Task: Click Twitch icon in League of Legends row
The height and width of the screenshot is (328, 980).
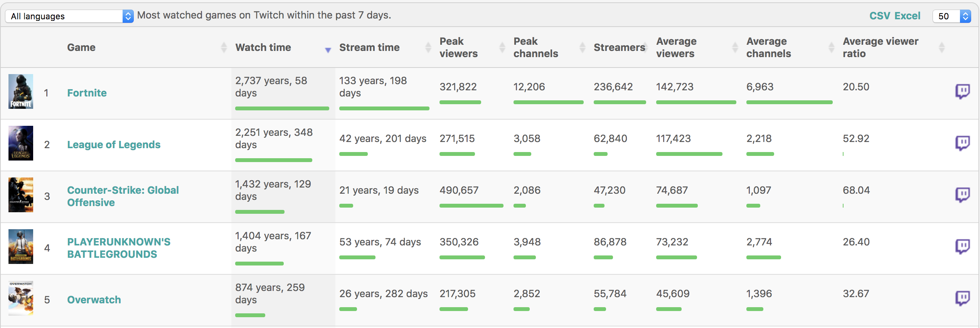Action: [x=962, y=143]
